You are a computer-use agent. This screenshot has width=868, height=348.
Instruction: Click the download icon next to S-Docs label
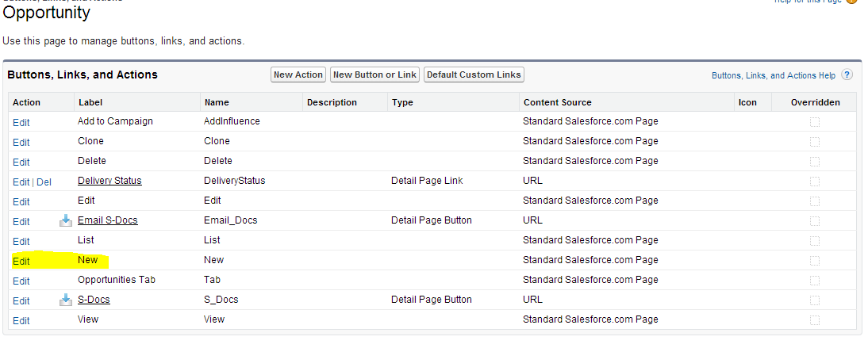(66, 300)
